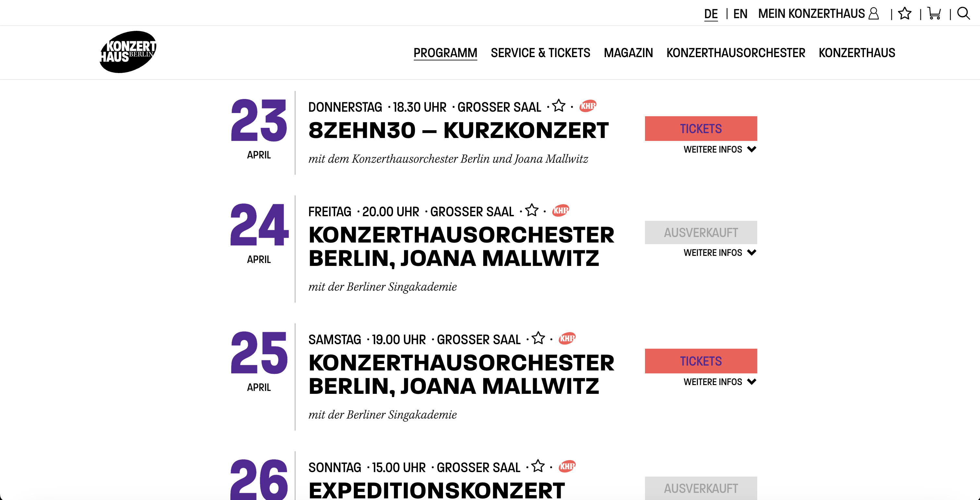
Task: Open the Expeditionskonzert event title
Action: click(x=436, y=490)
